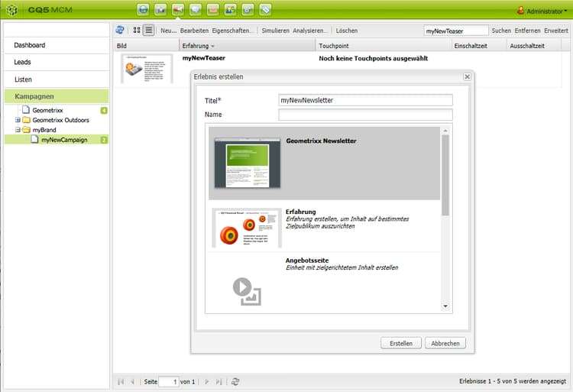Click the Touchpoint column header

click(384, 46)
